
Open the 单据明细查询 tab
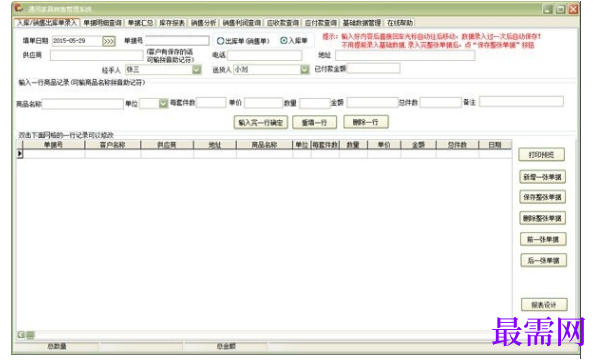pos(102,23)
